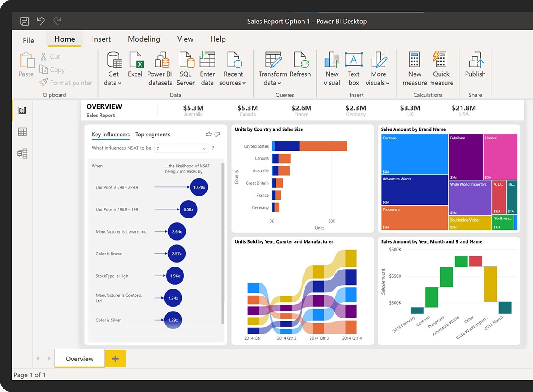Click previous page arrow near Overview tab
533x392 pixels.
point(38,358)
